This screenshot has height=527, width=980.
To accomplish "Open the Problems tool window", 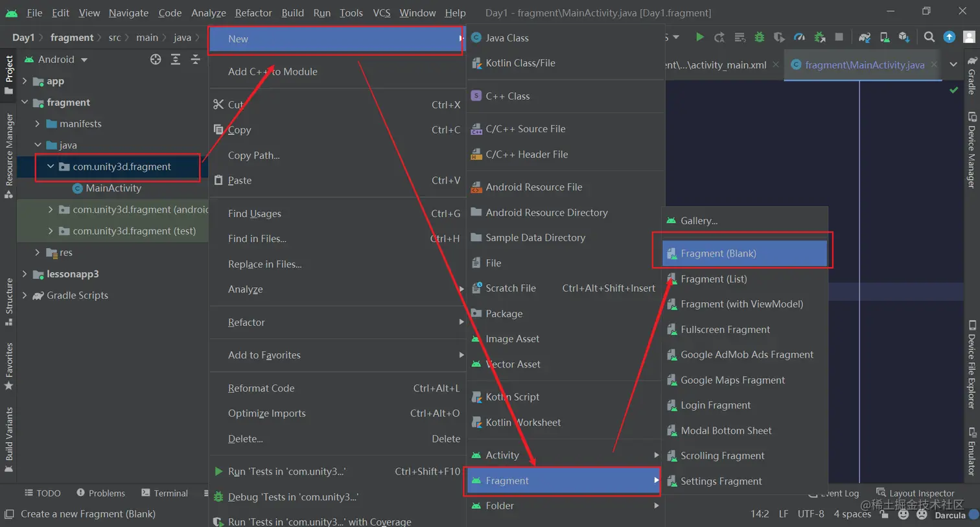I will tap(100, 493).
